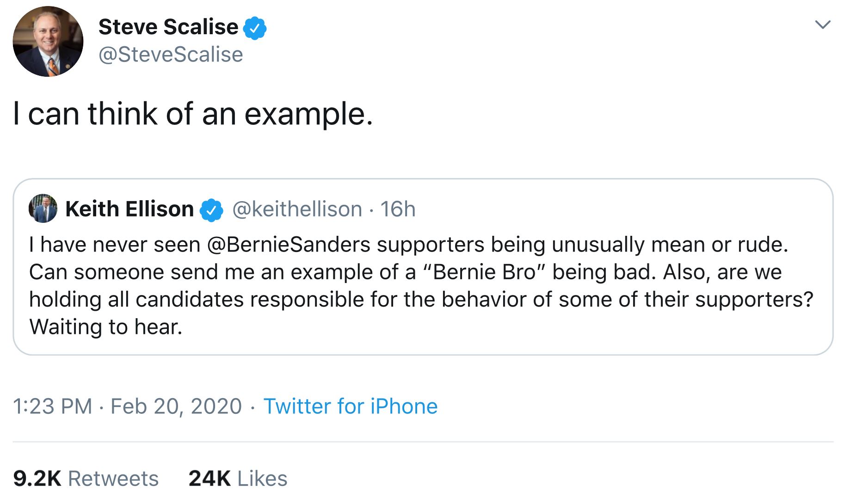Click the "Bernie Bro" phrase in quoted tweet
850x504 pixels.
coord(485,272)
